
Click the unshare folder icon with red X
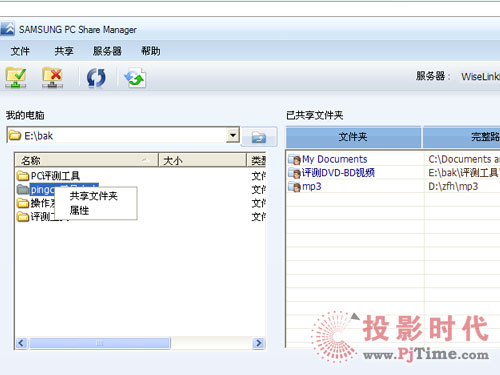tap(52, 78)
